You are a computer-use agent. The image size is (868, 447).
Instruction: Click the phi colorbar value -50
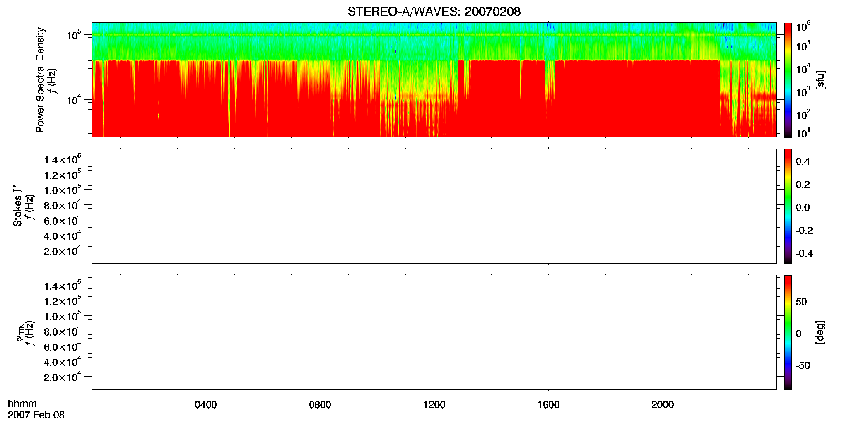(x=803, y=366)
